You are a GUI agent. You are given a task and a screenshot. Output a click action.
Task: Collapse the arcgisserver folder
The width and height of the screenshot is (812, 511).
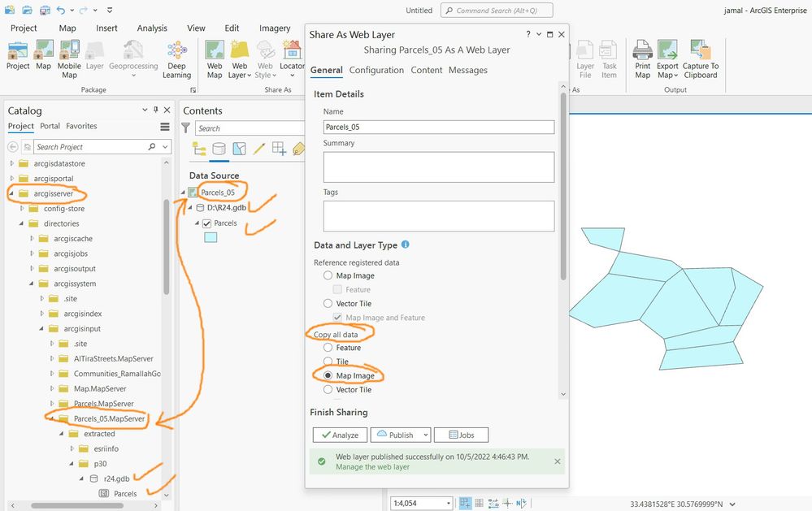coord(12,193)
